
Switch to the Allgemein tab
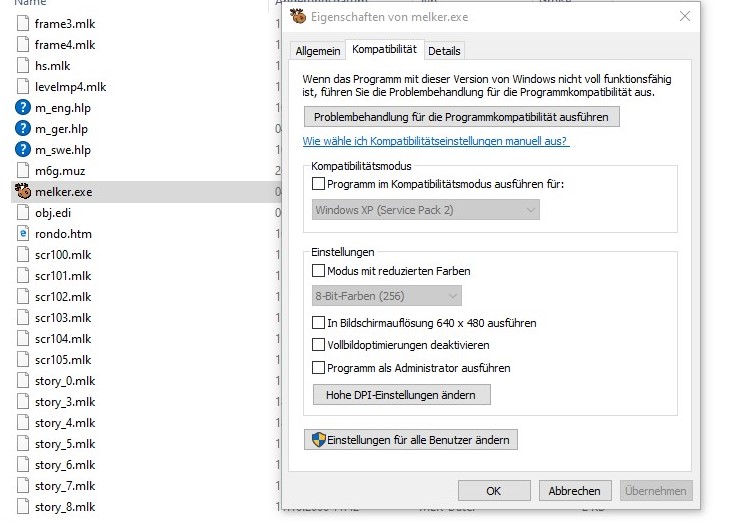pos(318,51)
